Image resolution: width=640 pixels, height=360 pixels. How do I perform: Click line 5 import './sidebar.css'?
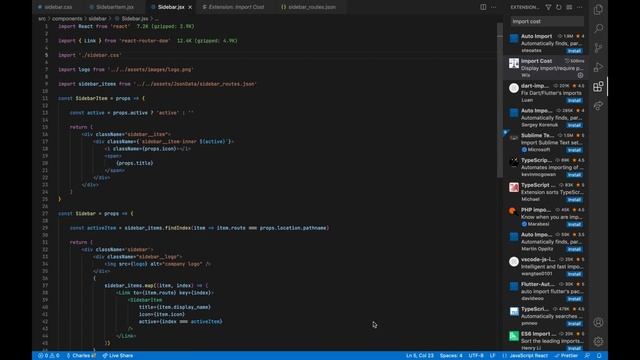coord(90,55)
